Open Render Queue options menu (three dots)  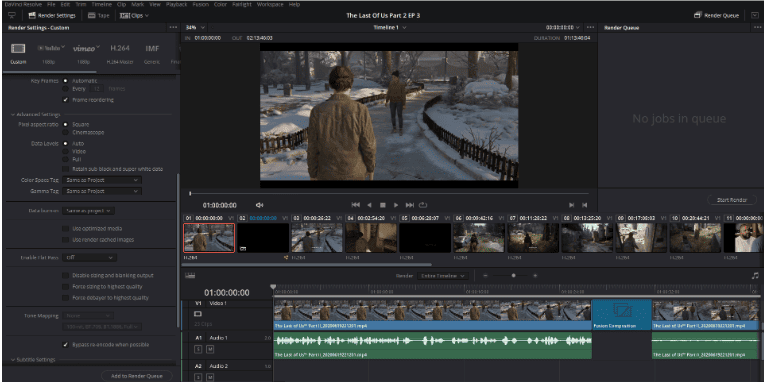757,28
